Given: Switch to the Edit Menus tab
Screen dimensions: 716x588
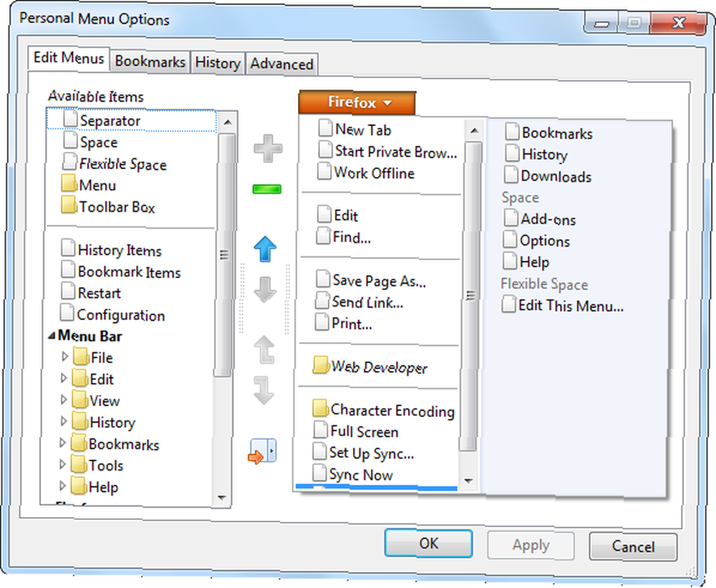Looking at the screenshot, I should coord(69,59).
